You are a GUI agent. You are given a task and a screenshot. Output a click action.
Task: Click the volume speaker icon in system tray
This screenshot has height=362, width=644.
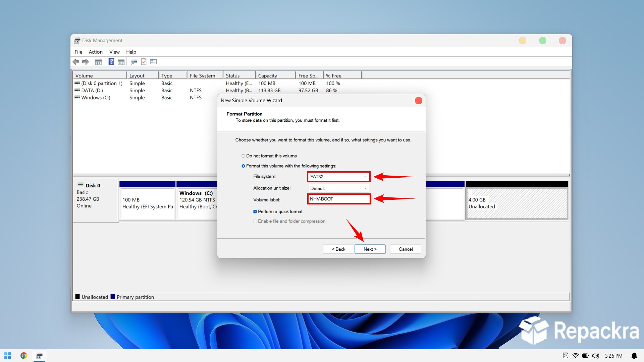click(596, 356)
